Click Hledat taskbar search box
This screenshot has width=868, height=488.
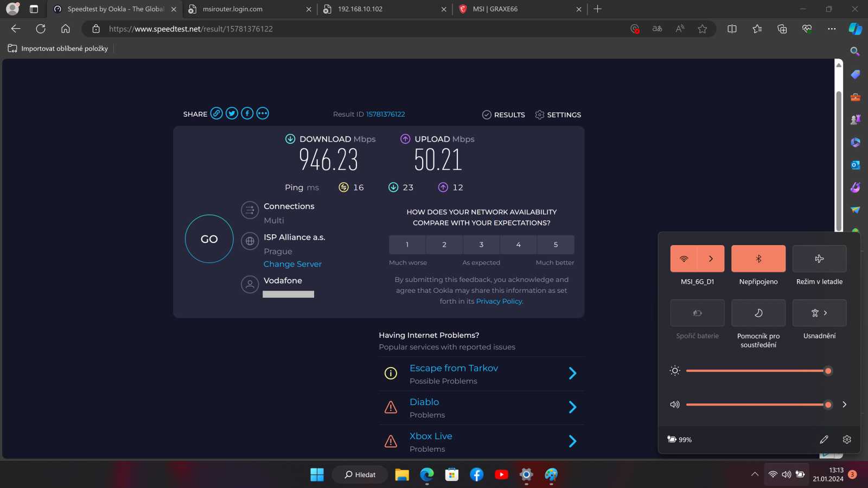point(360,474)
